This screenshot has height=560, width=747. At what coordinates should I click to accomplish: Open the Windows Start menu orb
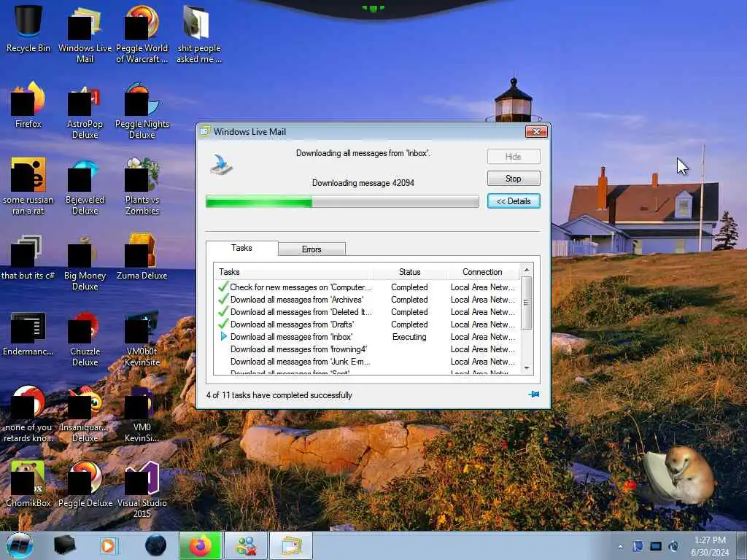tap(19, 545)
